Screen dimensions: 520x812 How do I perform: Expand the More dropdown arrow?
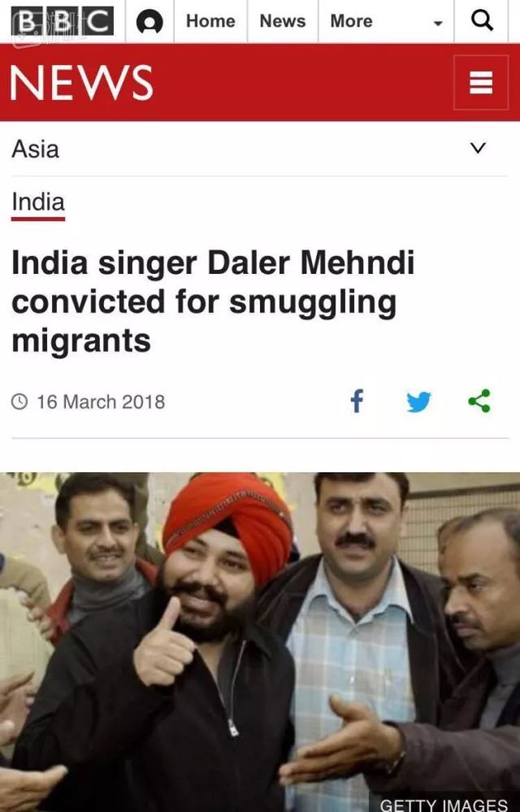tap(438, 24)
